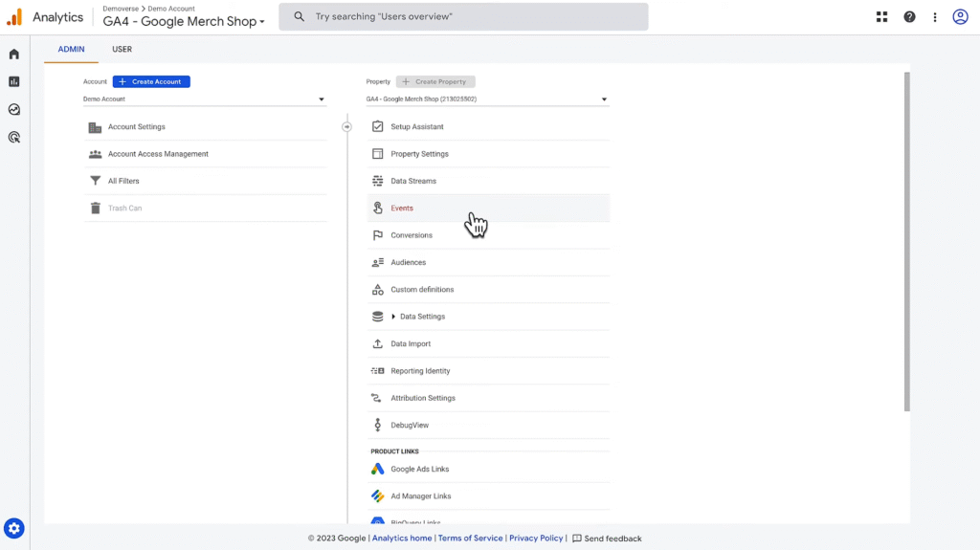Image resolution: width=980 pixels, height=550 pixels.
Task: Click the Admin gear icon at bottom left
Action: coord(13,529)
